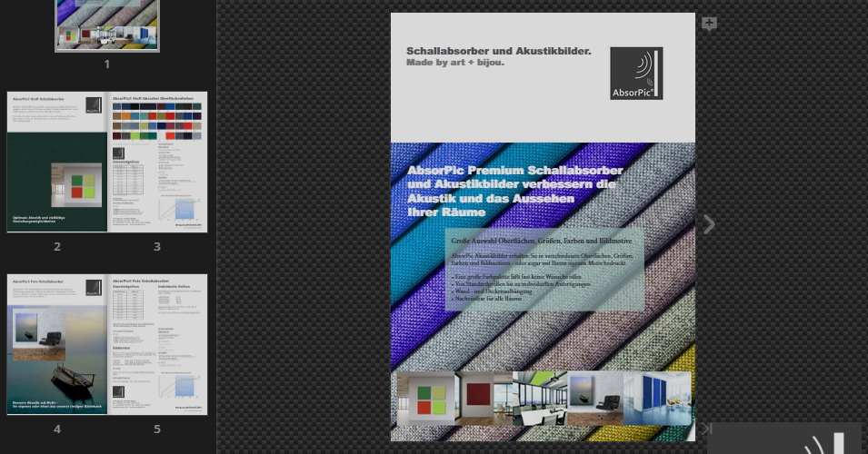Open page 5 thumbnail Foto Schallabsorber

[x=157, y=344]
